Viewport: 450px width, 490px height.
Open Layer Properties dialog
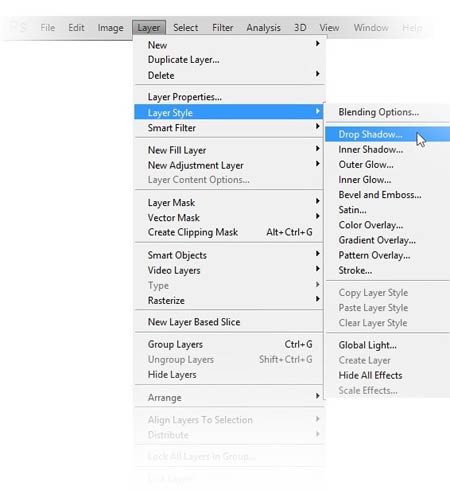pyautogui.click(x=229, y=97)
